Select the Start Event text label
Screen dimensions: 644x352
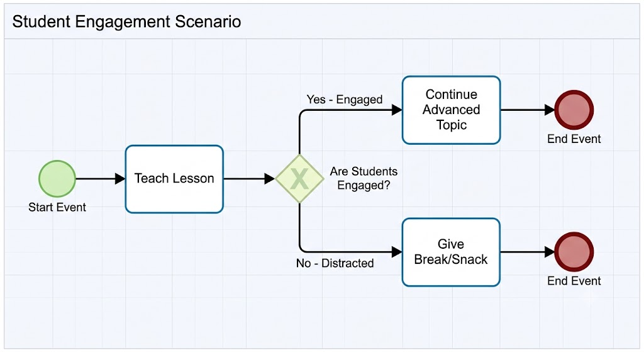(57, 207)
